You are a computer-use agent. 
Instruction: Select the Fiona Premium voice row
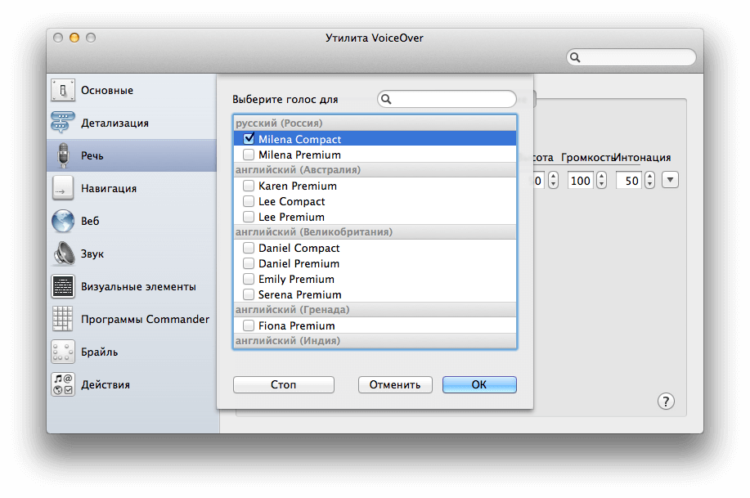point(375,325)
